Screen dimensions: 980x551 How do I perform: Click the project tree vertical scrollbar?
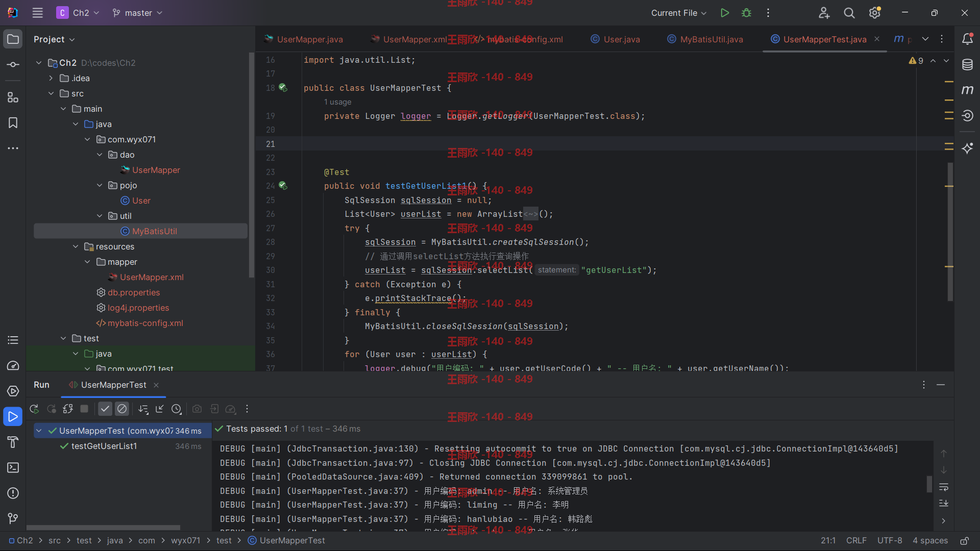tap(251, 164)
